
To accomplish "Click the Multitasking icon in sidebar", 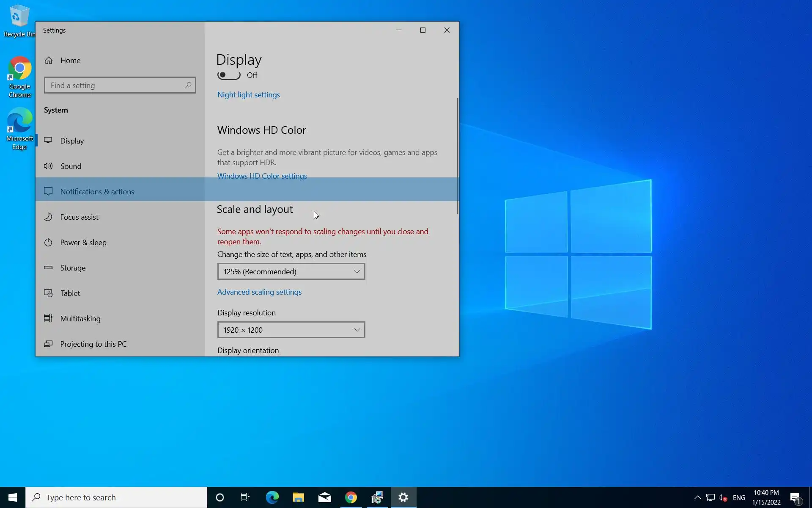I will [48, 318].
